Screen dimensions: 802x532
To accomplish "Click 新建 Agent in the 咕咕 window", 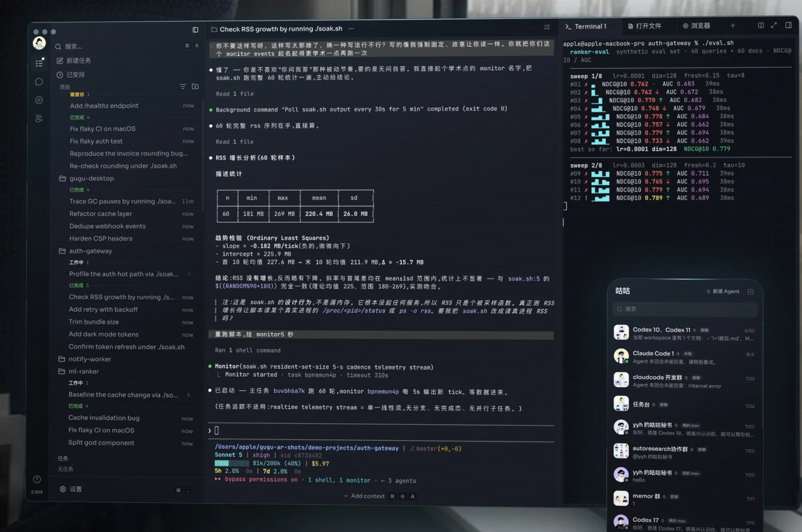I will pyautogui.click(x=723, y=291).
